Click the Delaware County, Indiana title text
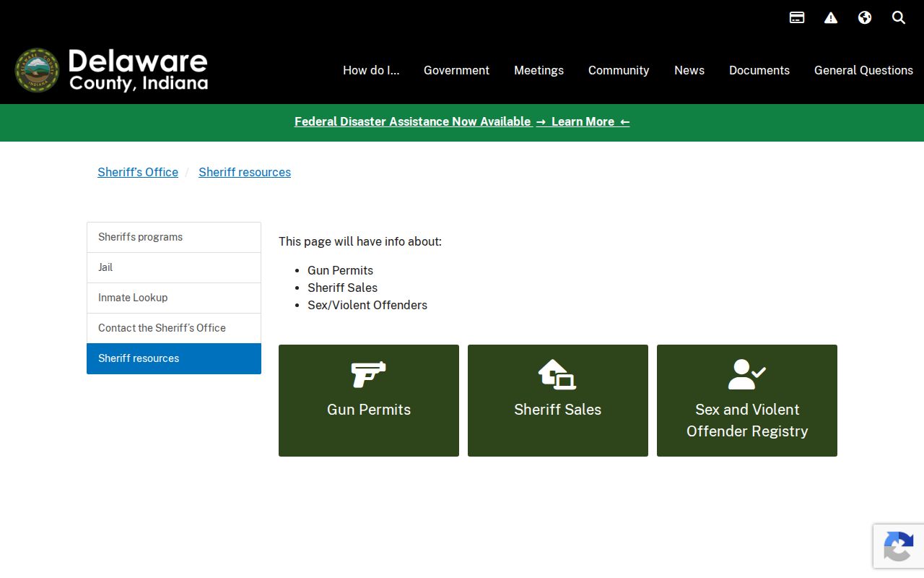Image resolution: width=924 pixels, height=578 pixels. point(138,71)
